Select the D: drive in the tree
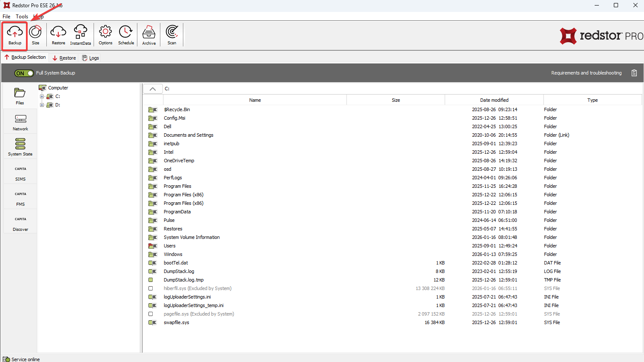Image resolution: width=644 pixels, height=362 pixels. pos(58,105)
